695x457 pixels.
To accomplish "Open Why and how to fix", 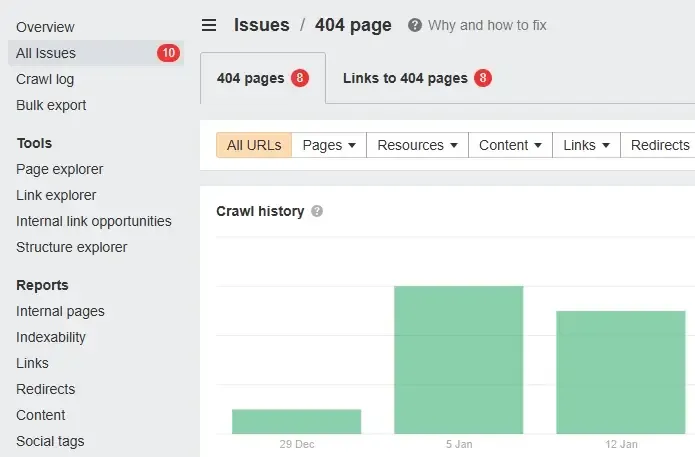I will tap(486, 25).
